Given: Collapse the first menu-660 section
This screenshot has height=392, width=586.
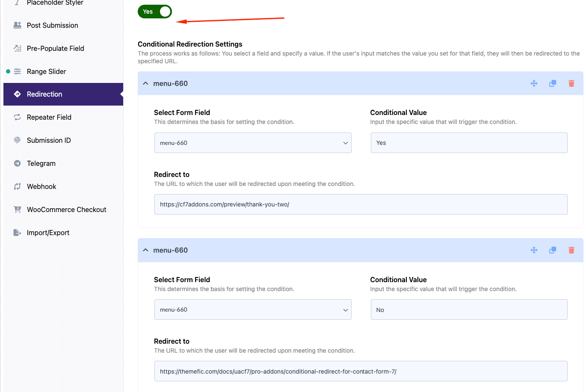Looking at the screenshot, I should point(145,83).
